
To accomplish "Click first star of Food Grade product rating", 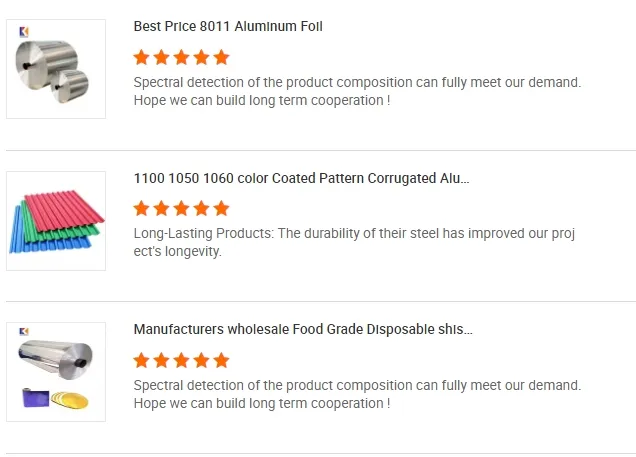I will click(x=142, y=360).
